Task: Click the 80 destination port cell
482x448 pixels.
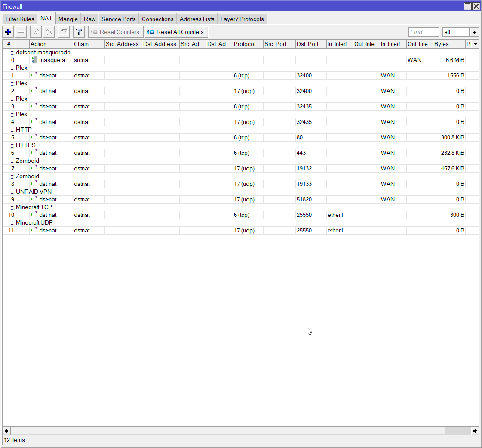Action: [x=311, y=137]
